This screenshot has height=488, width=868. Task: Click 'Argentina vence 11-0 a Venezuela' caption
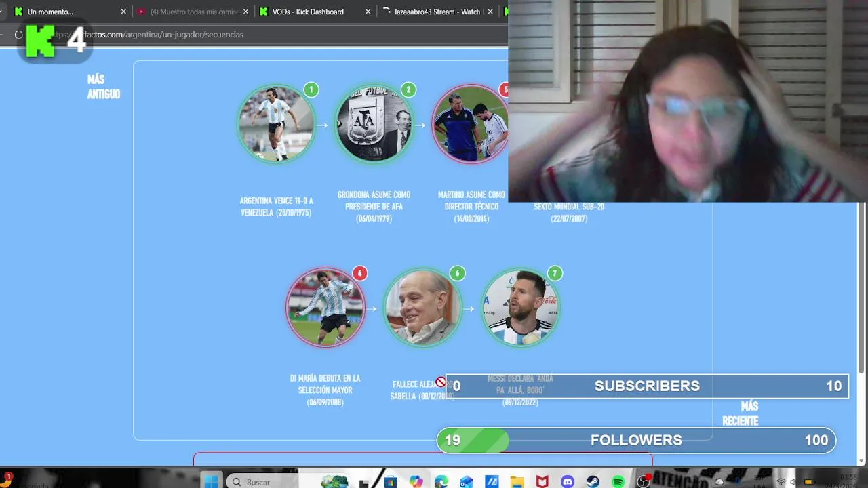point(276,207)
